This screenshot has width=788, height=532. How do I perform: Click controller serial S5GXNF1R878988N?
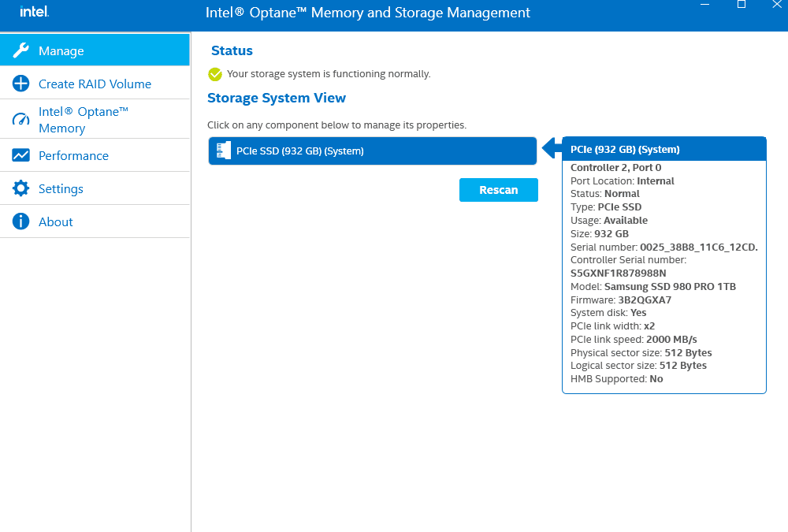tap(618, 273)
